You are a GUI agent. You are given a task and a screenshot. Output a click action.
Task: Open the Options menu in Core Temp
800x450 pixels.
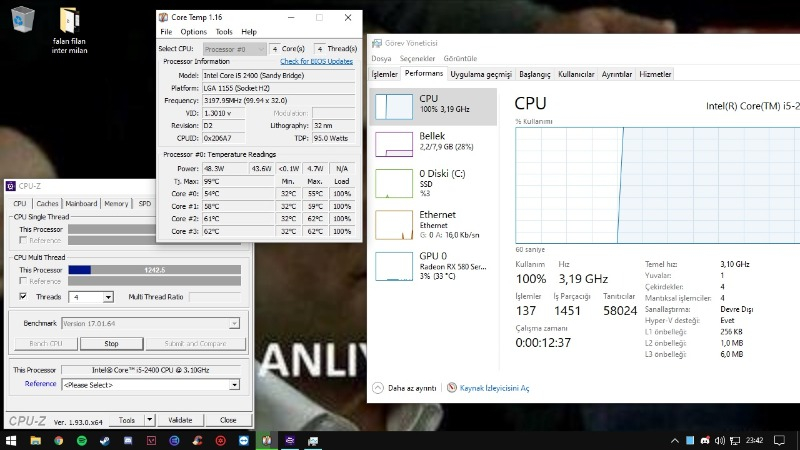click(x=193, y=32)
